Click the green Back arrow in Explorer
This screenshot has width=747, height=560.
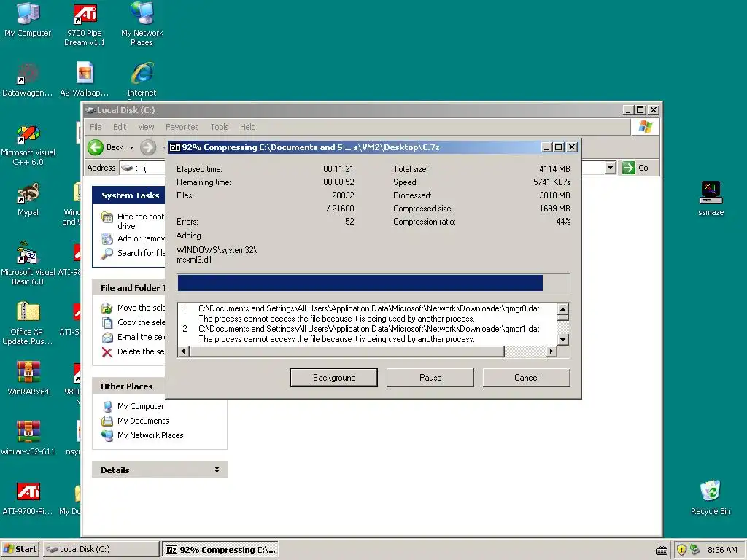(96, 147)
